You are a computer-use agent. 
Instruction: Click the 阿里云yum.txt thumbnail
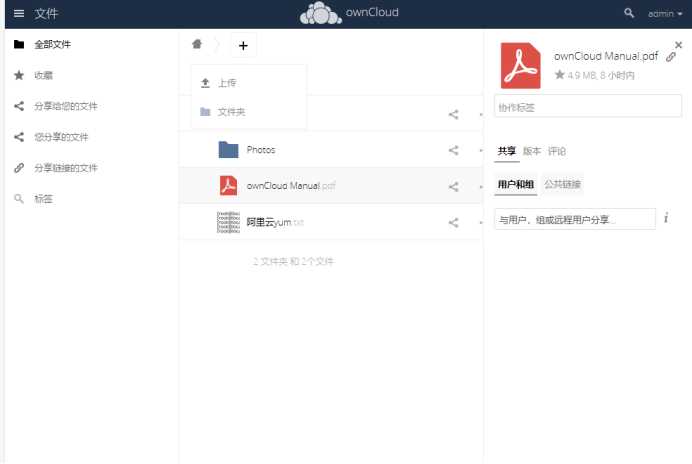[x=228, y=222]
